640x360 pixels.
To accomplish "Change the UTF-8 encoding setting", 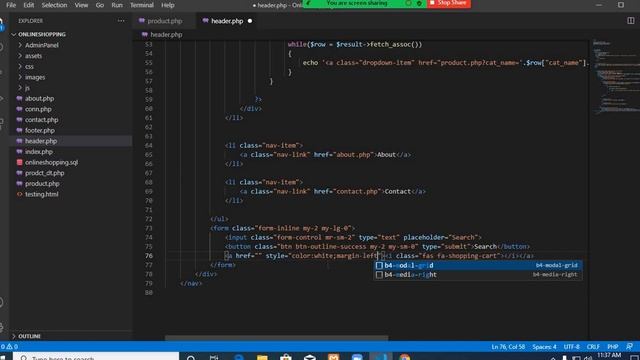I will (571, 347).
